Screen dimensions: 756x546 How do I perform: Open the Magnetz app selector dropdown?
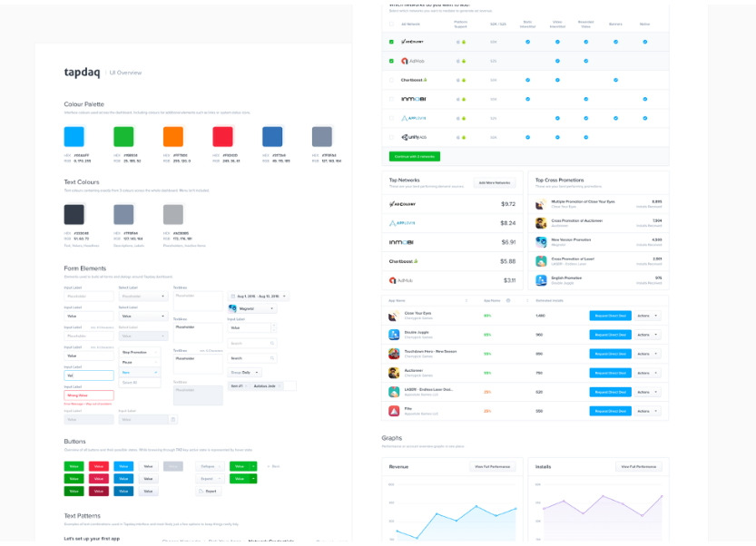[252, 308]
